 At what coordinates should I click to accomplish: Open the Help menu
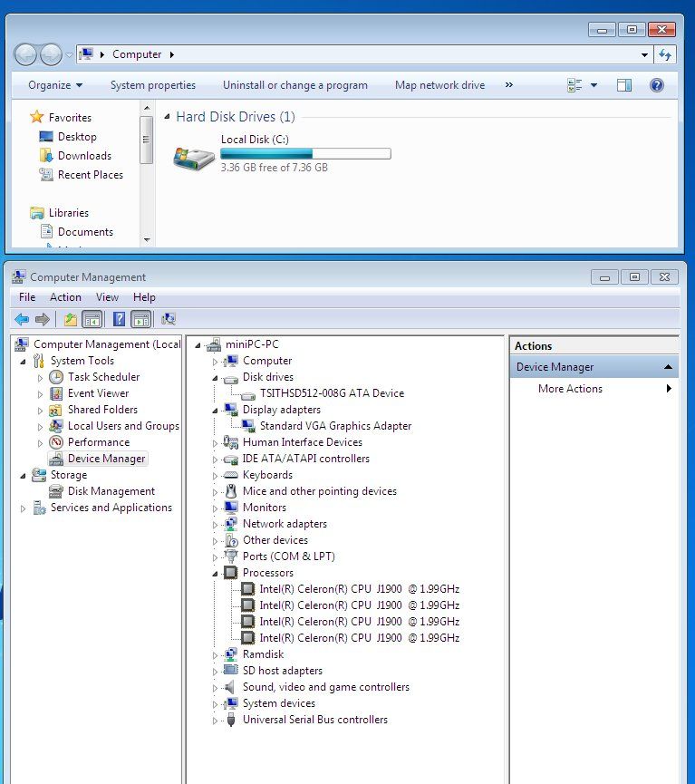click(x=144, y=297)
